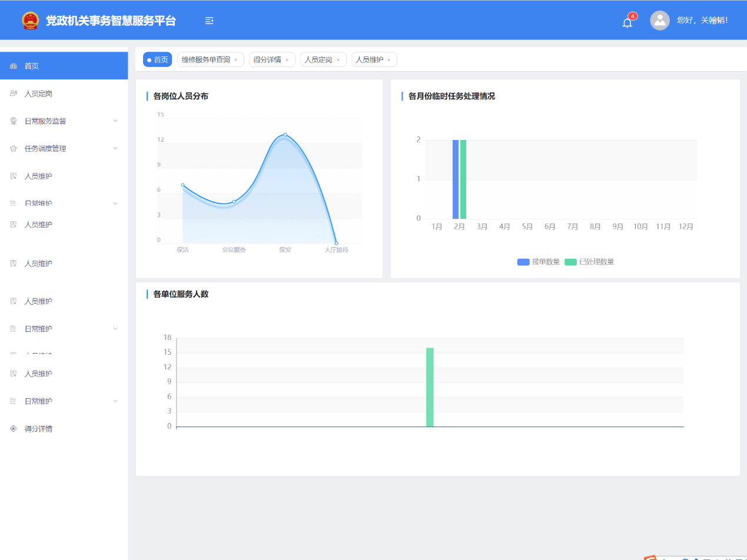
Task: Close the 得分详情 tab
Action: pyautogui.click(x=287, y=60)
